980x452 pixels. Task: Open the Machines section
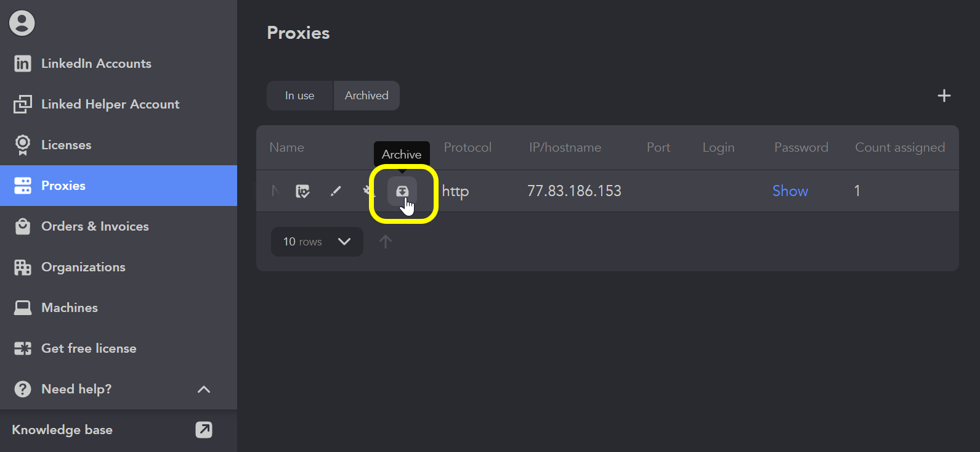click(69, 307)
